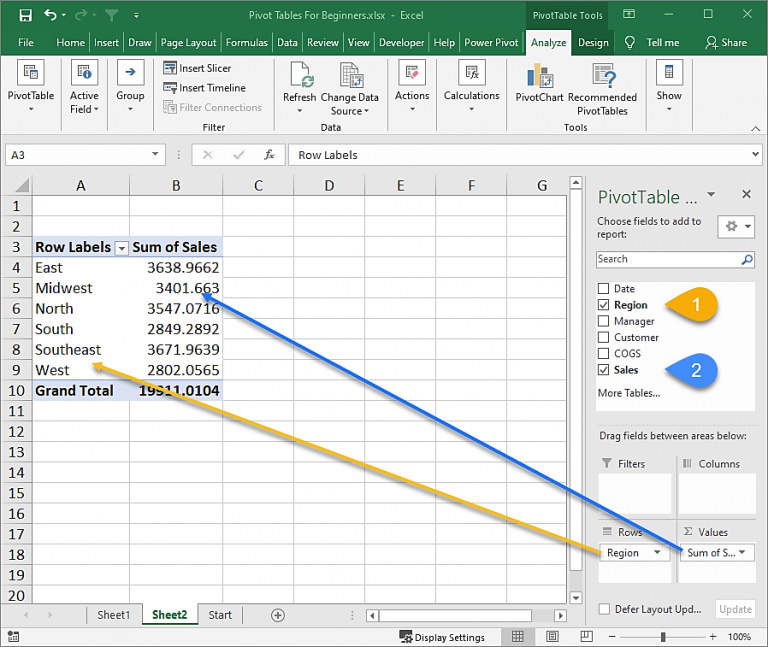The width and height of the screenshot is (768, 647).
Task: Switch to Normal view in status bar
Action: point(518,636)
